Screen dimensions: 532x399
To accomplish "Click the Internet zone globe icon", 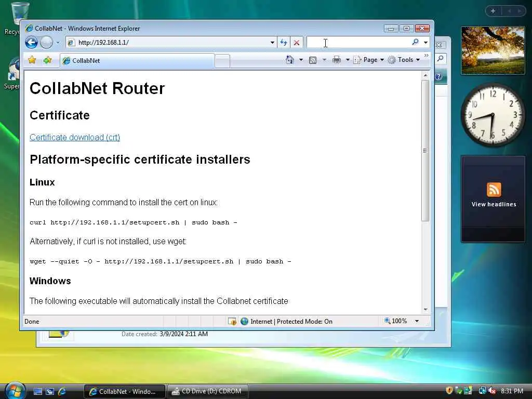I will pos(244,321).
